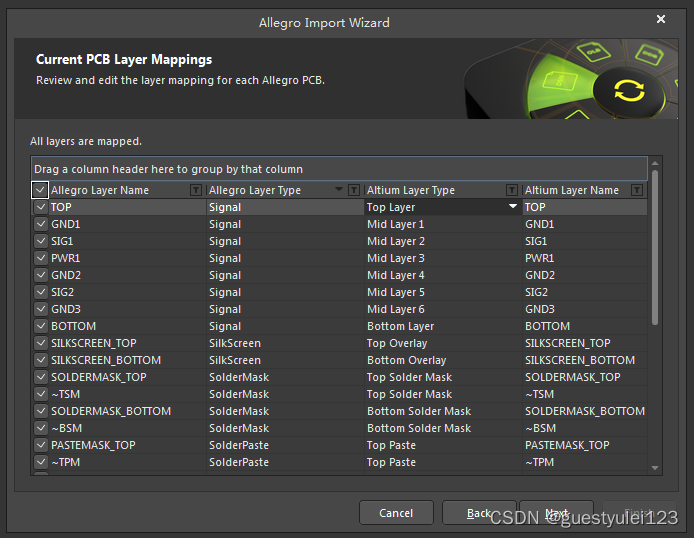Click filter icon on Altium Layer Type column
The width and height of the screenshot is (694, 538).
pyautogui.click(x=512, y=190)
